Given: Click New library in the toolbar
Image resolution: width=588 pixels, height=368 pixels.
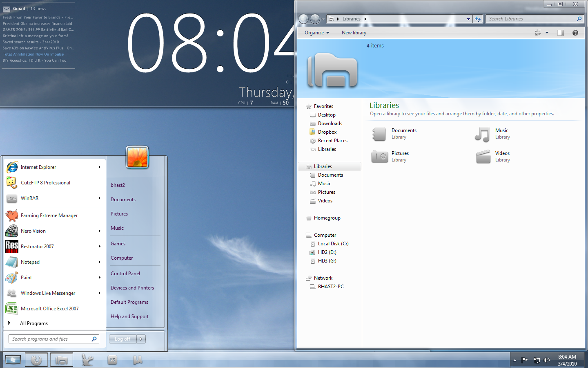Looking at the screenshot, I should (354, 33).
